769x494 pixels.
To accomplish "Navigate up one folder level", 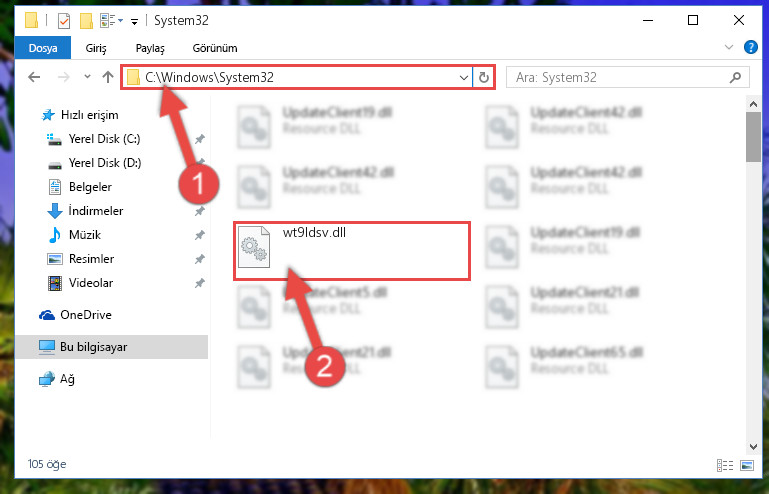I will (x=108, y=77).
